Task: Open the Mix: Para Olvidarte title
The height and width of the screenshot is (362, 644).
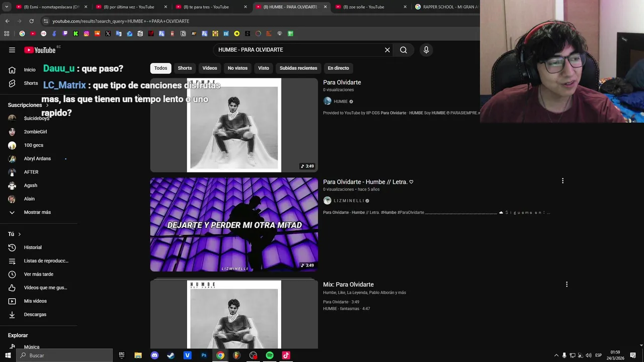Action: (x=348, y=285)
